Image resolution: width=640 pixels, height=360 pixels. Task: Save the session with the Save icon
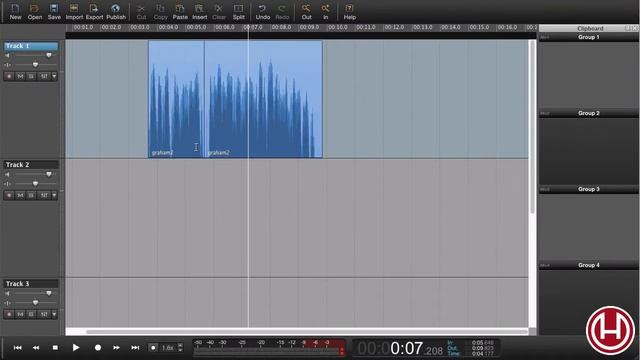coord(54,12)
